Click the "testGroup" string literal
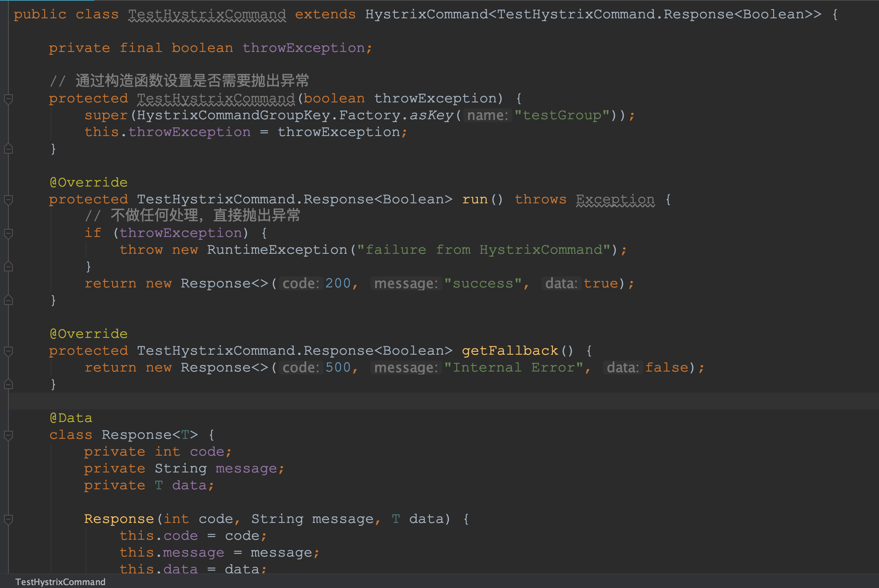Image resolution: width=879 pixels, height=588 pixels. coord(562,115)
